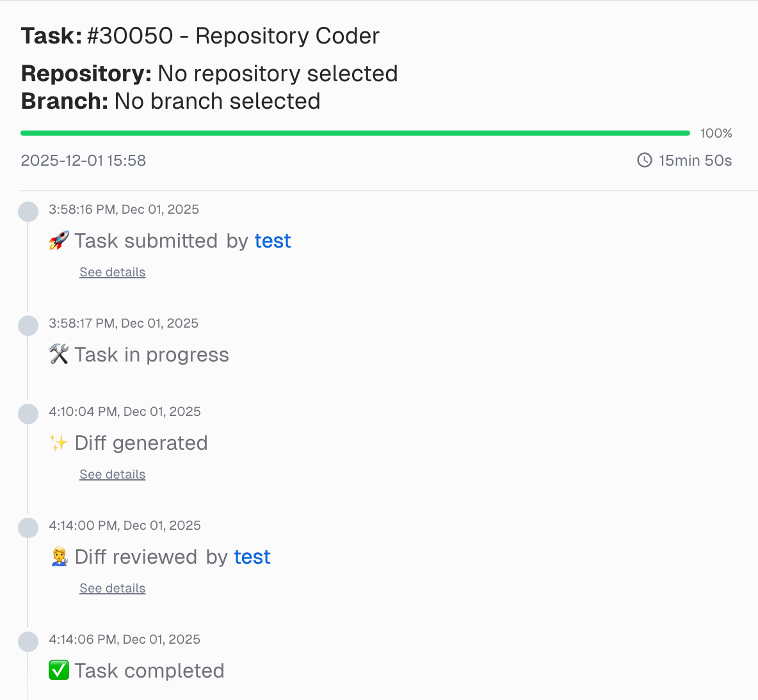Click the test link next to Task submitted
This screenshot has height=700, width=758.
pyautogui.click(x=273, y=241)
